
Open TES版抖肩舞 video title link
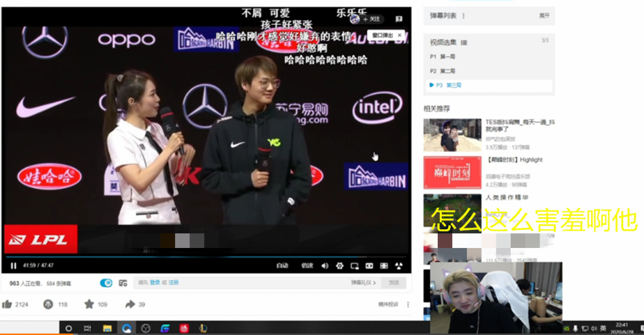[520, 126]
